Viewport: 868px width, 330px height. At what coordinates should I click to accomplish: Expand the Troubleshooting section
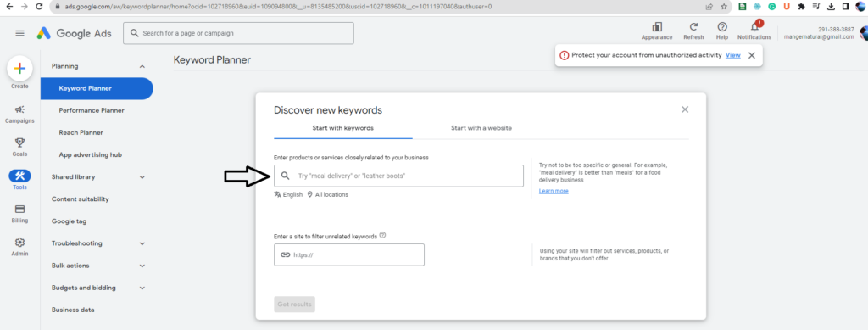pyautogui.click(x=142, y=243)
